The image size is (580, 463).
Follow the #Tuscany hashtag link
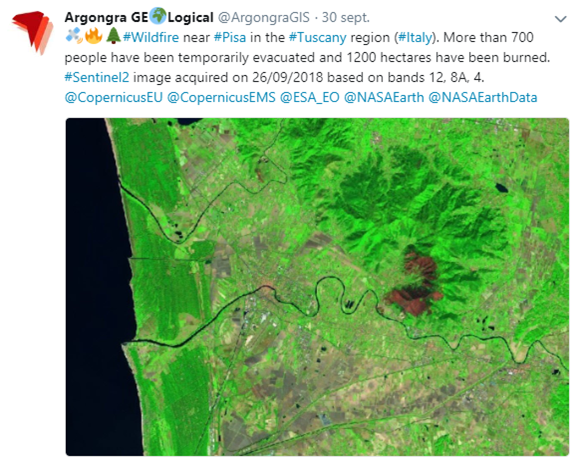[317, 38]
